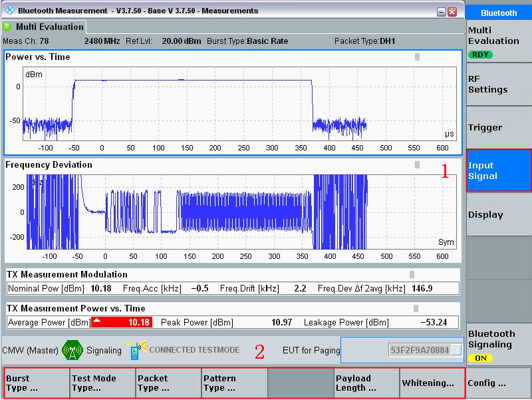Click the Frequency Deviation panel marker
This screenshot has width=532, height=400.
(418, 164)
